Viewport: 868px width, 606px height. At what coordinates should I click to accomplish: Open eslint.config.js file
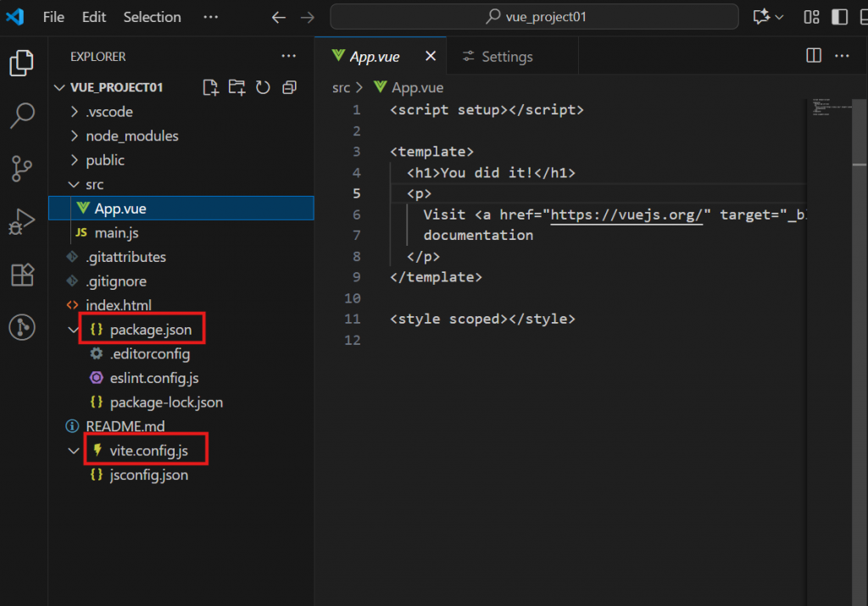click(181, 378)
